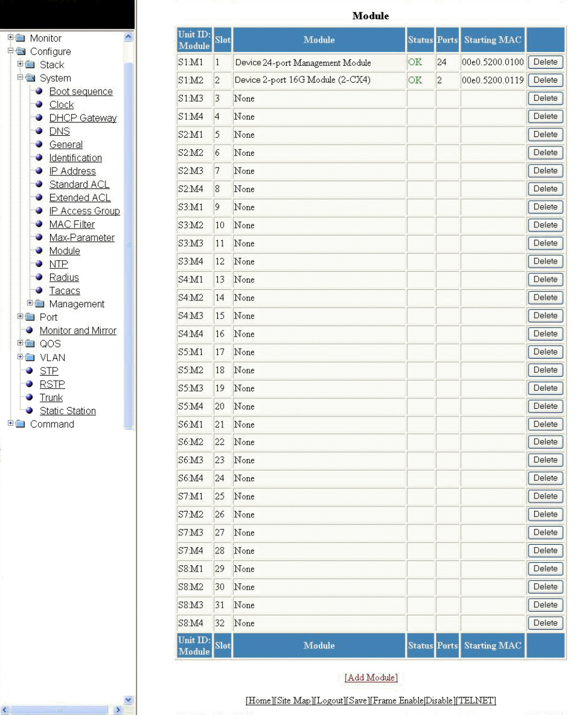Expand the VLAN folder node
The height and width of the screenshot is (715, 588).
20,357
